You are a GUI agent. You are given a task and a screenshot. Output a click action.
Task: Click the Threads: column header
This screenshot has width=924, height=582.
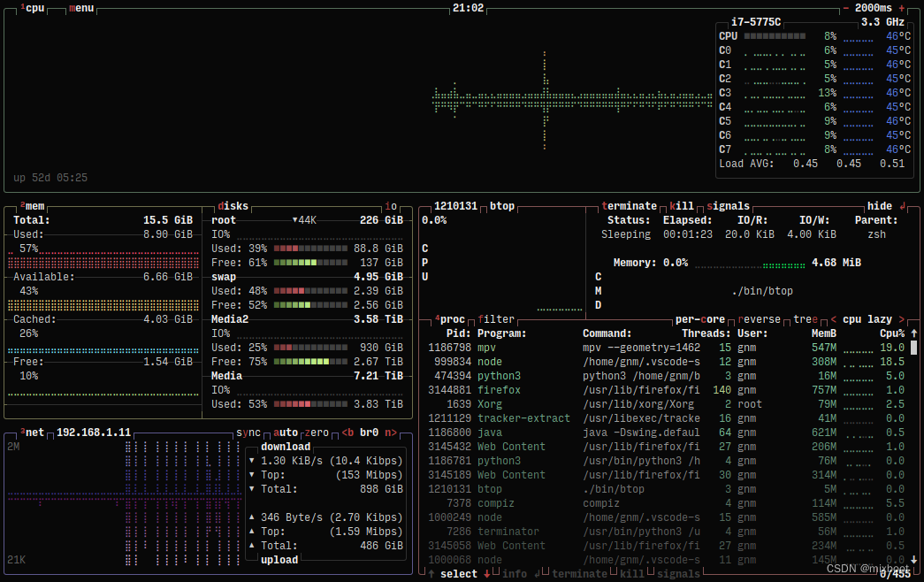[706, 333]
